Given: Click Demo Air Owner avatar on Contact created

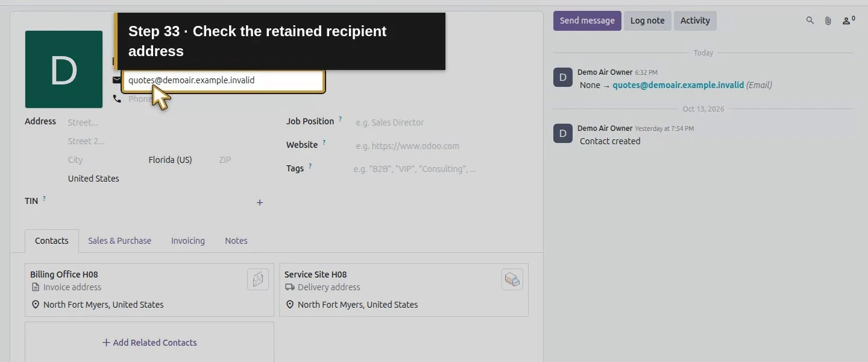Looking at the screenshot, I should point(563,133).
